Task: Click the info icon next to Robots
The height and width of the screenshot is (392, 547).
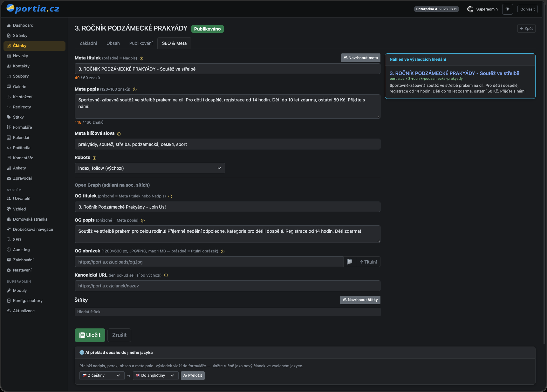Action: coord(94,158)
